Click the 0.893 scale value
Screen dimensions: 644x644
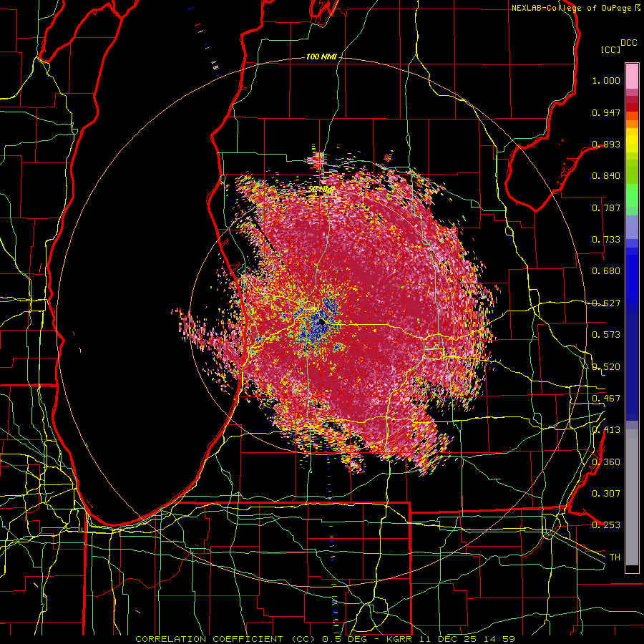click(606, 144)
